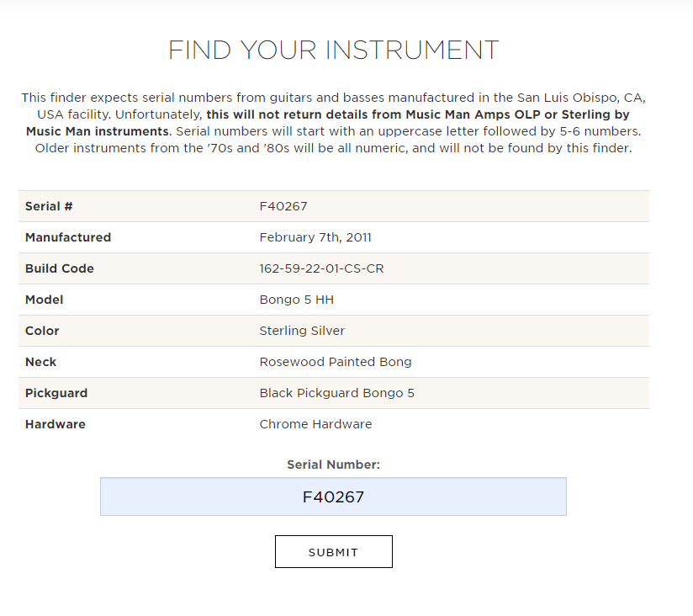The width and height of the screenshot is (693, 616).
Task: Click the Pickguard value Black Pickguard Bongo 5
Action: (x=336, y=393)
